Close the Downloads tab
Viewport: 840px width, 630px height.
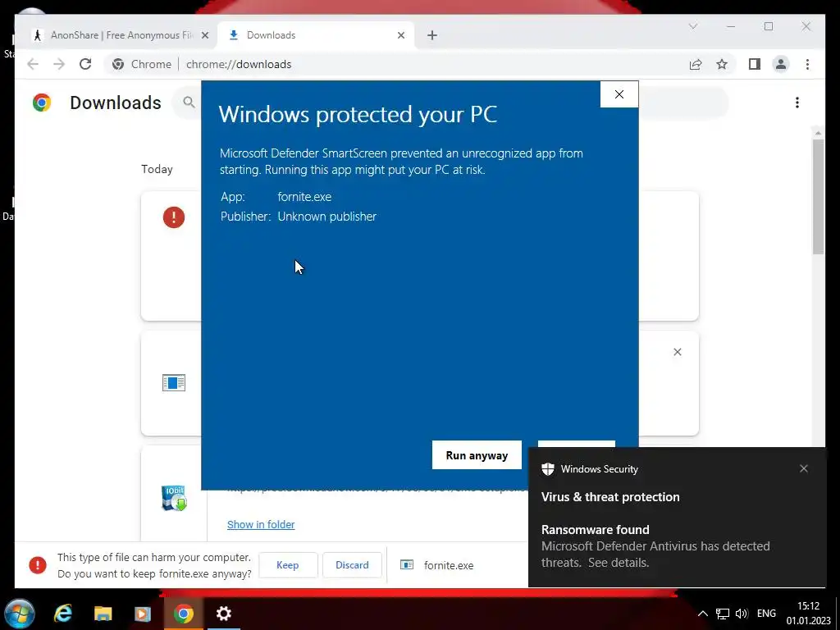400,35
